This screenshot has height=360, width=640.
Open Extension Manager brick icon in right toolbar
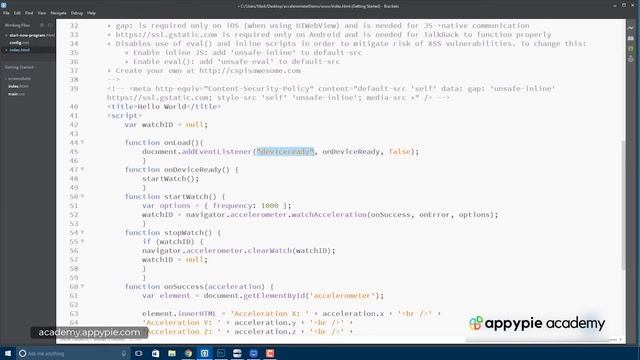pos(631,38)
